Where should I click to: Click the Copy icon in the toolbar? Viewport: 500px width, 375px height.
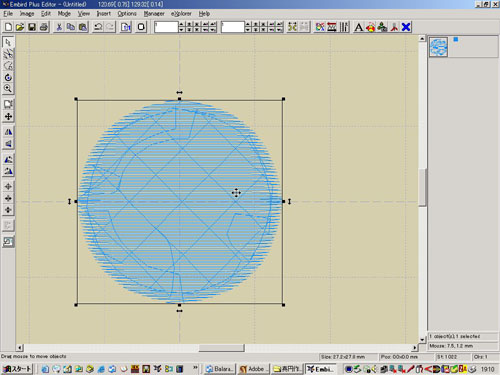[x=71, y=27]
